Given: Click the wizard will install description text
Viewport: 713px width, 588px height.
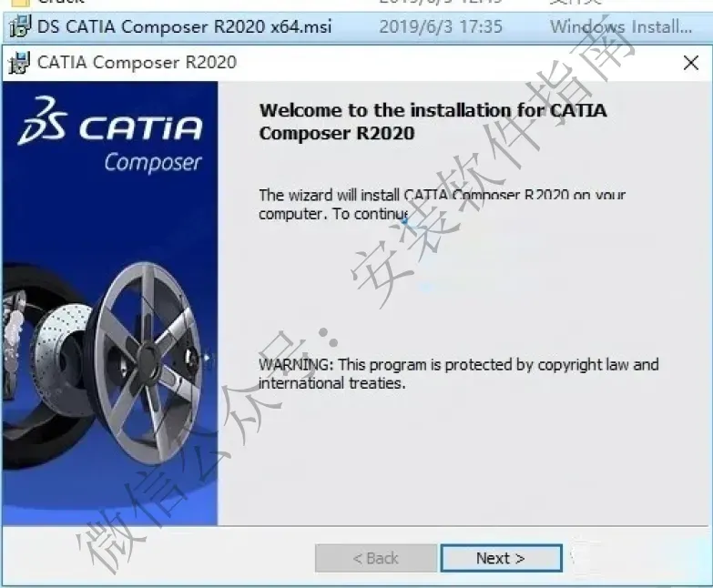Looking at the screenshot, I should coord(442,204).
